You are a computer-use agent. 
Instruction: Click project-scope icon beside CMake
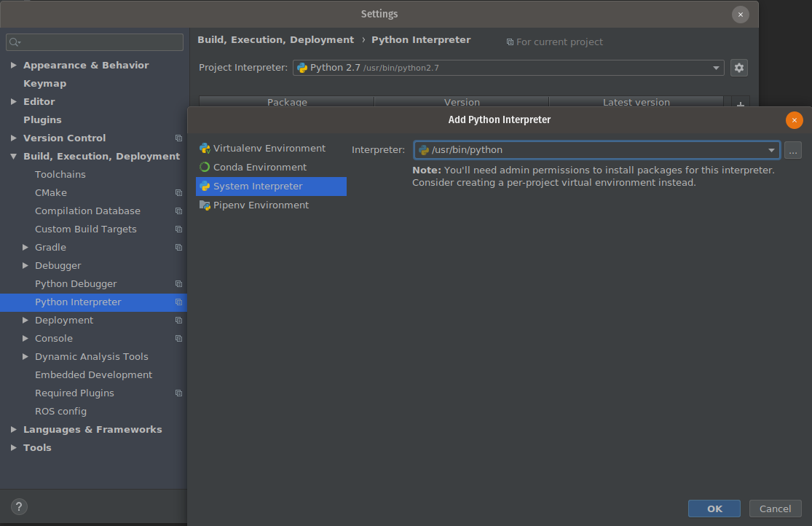tap(178, 193)
